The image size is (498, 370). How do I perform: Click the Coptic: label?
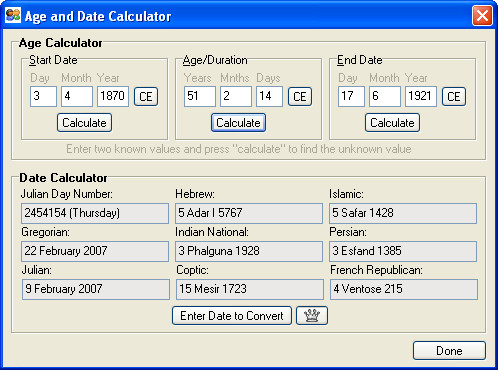click(x=192, y=270)
